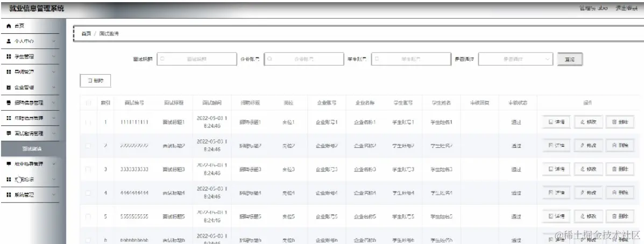644x244 pixels.
Task: Open 详情 for row 面试标题4
Action: coord(556,192)
